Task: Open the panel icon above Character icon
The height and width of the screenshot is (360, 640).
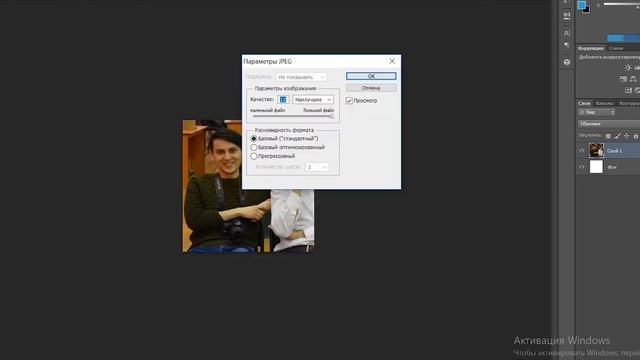Action: point(567,16)
